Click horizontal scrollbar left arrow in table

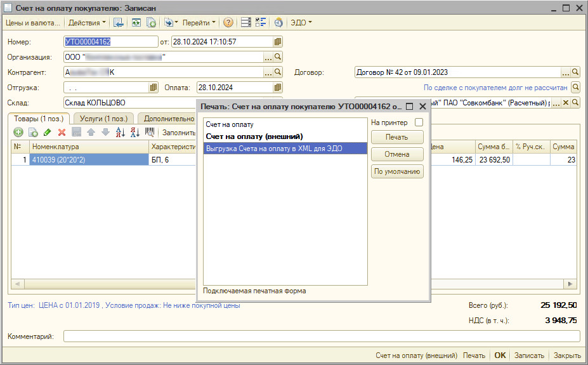click(18, 284)
